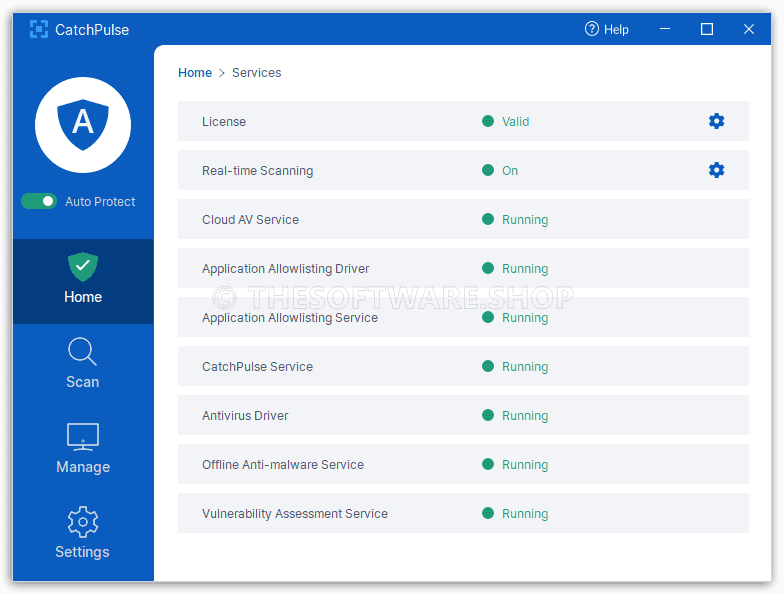Image resolution: width=784 pixels, height=594 pixels.
Task: Click green status dot for Application Allowlisting Driver
Action: pos(488,268)
